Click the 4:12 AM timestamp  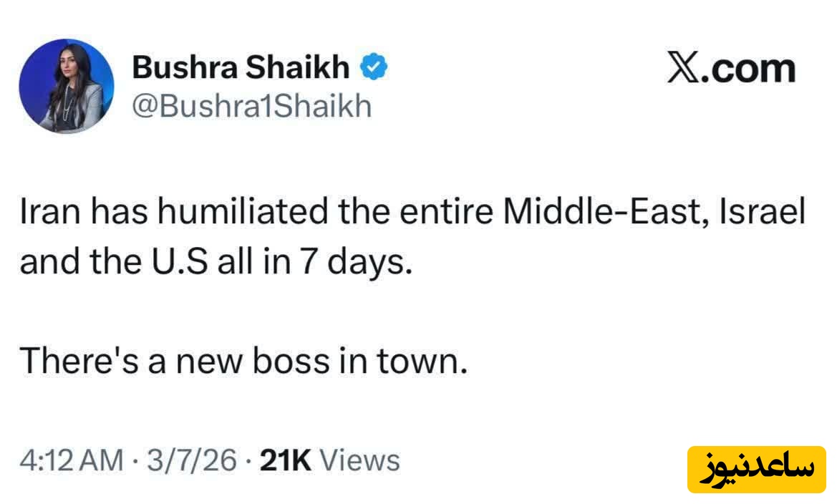(71, 460)
